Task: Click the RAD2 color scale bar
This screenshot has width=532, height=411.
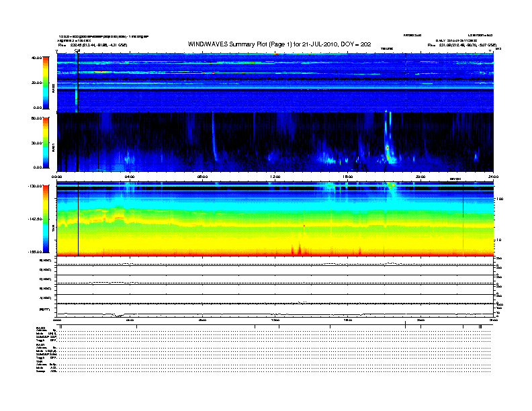Action: pyautogui.click(x=46, y=83)
